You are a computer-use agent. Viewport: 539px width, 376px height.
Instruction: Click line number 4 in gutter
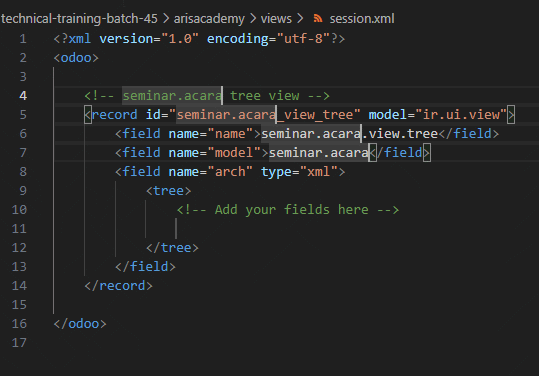click(x=23, y=96)
